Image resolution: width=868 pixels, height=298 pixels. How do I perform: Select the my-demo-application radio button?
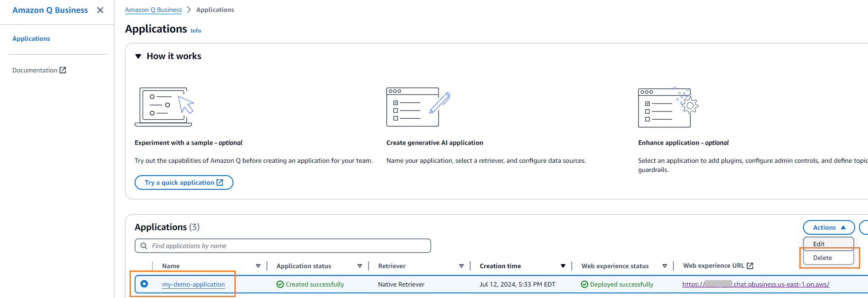(x=144, y=284)
